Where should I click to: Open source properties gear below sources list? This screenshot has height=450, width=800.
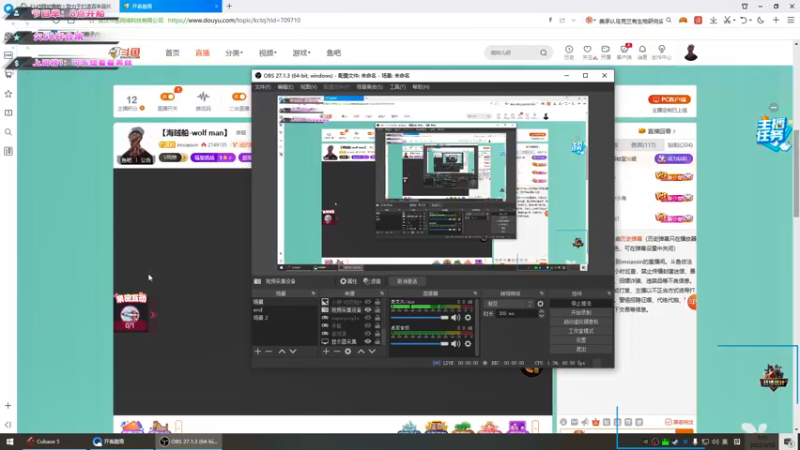coord(348,351)
